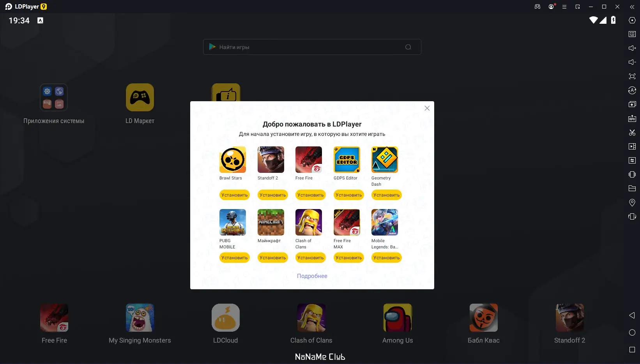The height and width of the screenshot is (364, 640).
Task: Open LDCloud from the bottom dock
Action: click(226, 318)
